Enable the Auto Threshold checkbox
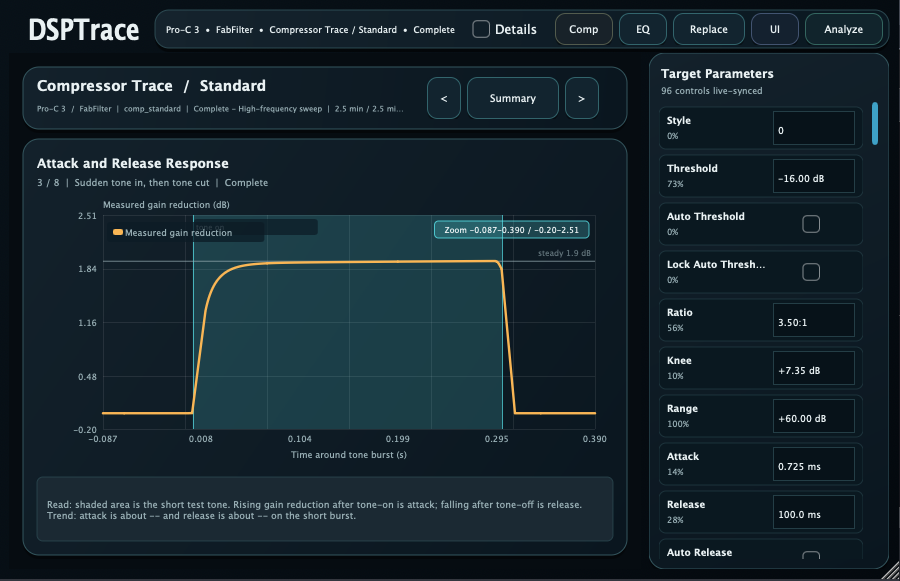Image resolution: width=900 pixels, height=581 pixels. tap(810, 224)
